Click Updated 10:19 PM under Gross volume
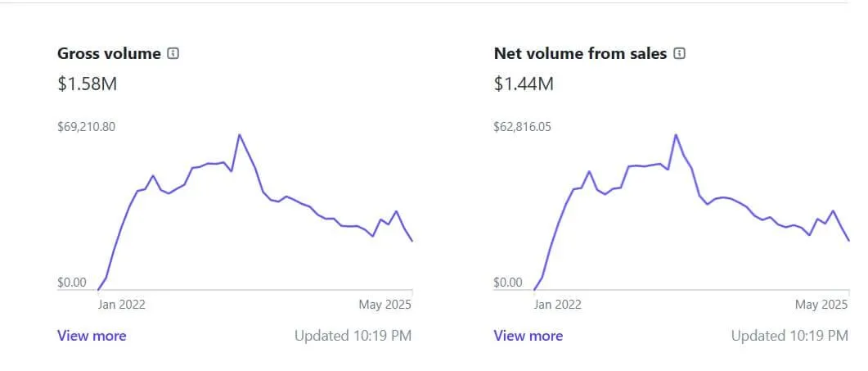Image resolution: width=868 pixels, height=371 pixels. click(x=353, y=336)
